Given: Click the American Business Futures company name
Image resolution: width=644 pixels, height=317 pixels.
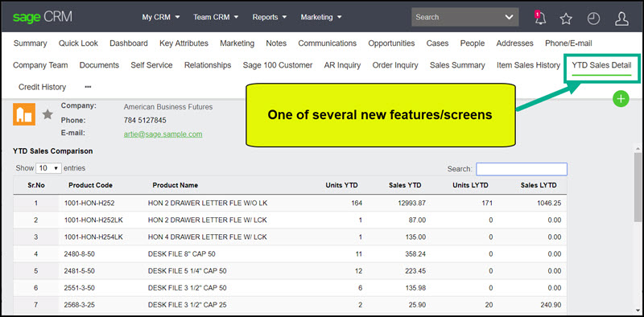Looking at the screenshot, I should coord(168,107).
